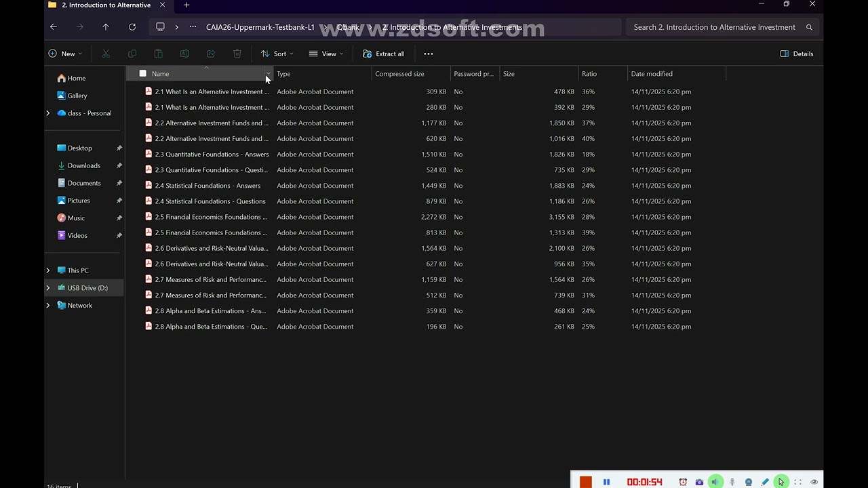The height and width of the screenshot is (488, 868).
Task: Click the Rename icon in toolbar
Action: (x=184, y=54)
